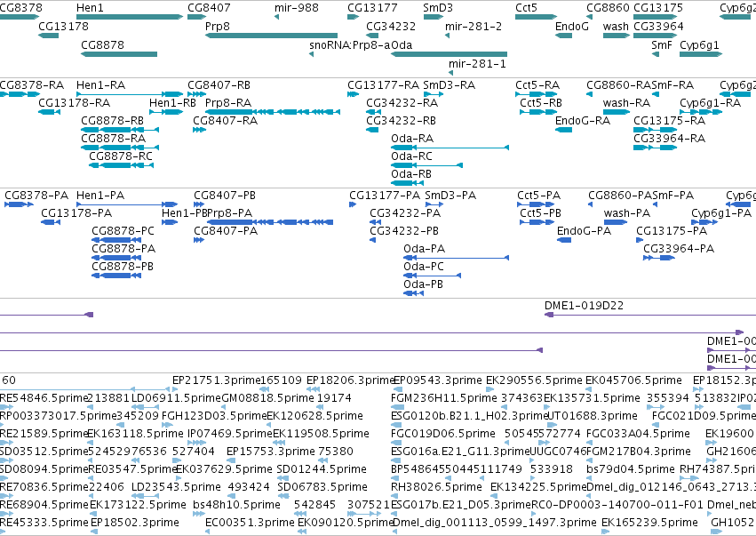Select the CG13178-RA transcript
The image size is (756, 536).
[49, 112]
